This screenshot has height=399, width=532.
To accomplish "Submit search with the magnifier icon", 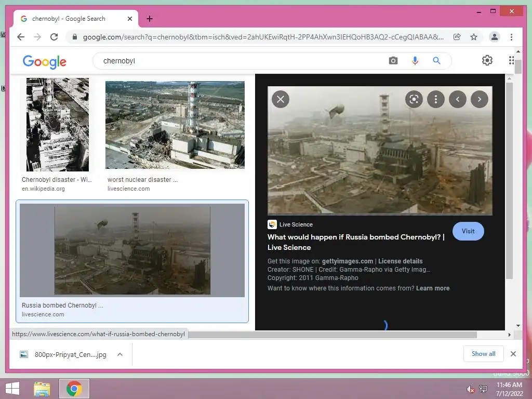I will pyautogui.click(x=436, y=61).
